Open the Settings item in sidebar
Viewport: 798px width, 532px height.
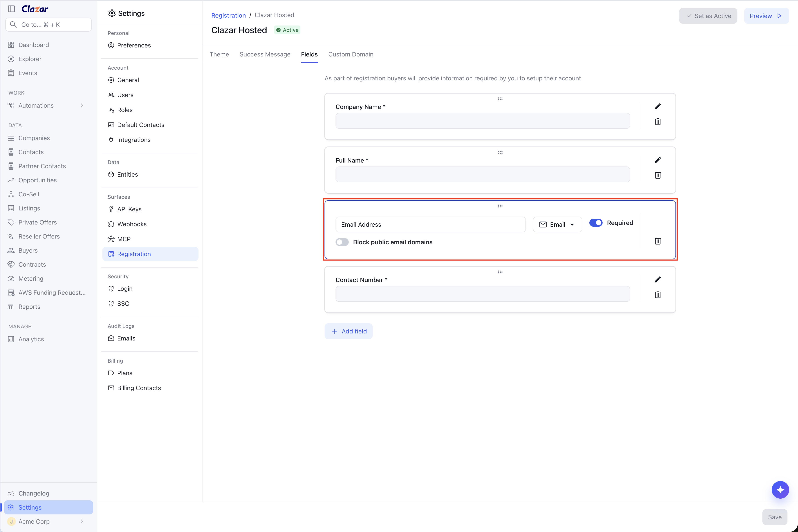(49, 507)
